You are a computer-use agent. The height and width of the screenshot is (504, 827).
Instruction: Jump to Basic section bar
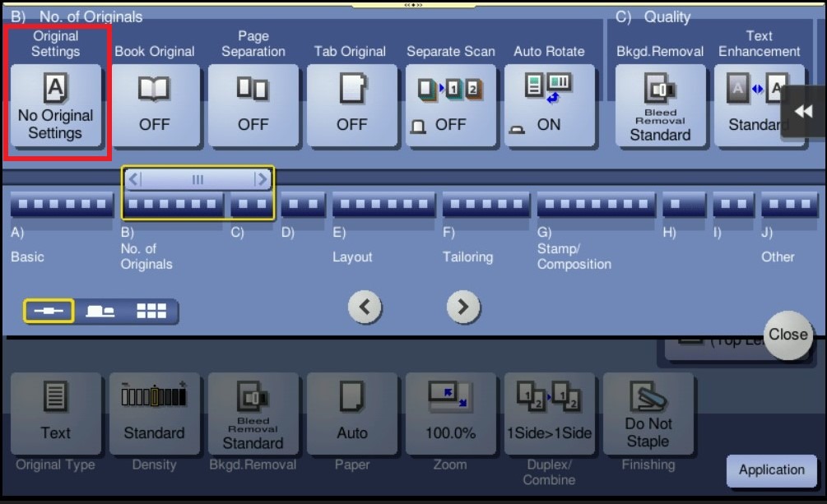tap(62, 204)
